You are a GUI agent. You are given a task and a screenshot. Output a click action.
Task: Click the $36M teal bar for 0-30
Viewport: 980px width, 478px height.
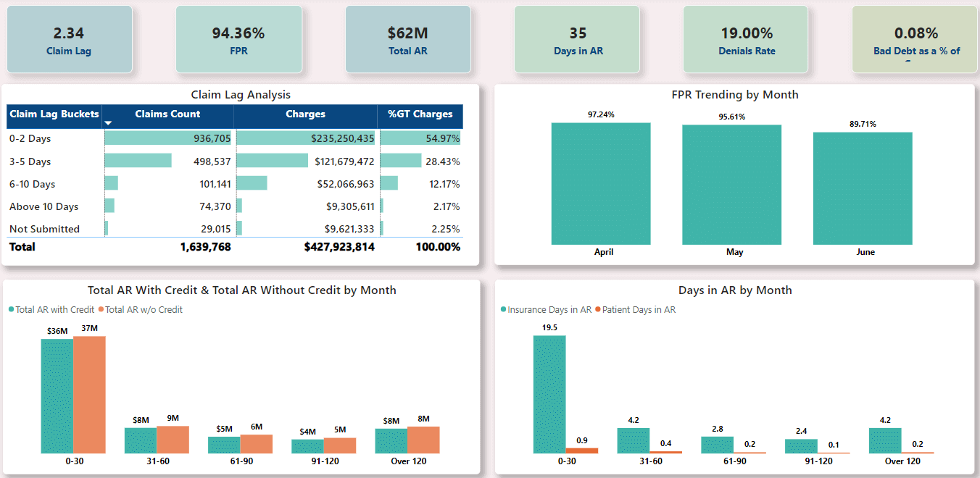tap(57, 395)
